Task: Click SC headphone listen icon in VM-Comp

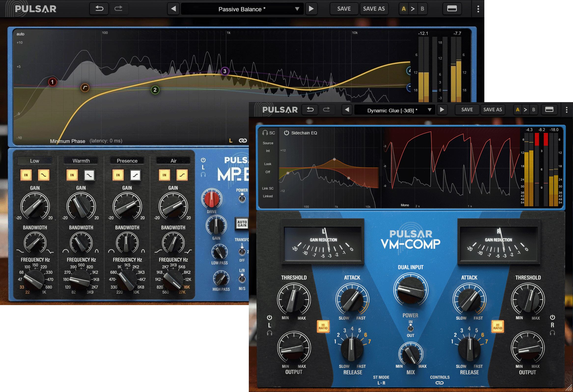Action: pos(265,133)
